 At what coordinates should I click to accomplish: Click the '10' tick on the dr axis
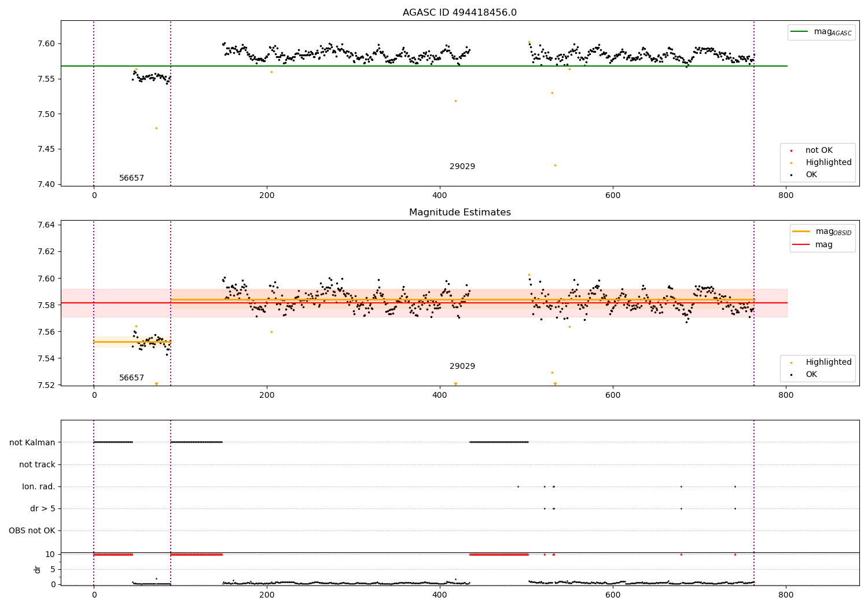coord(50,554)
